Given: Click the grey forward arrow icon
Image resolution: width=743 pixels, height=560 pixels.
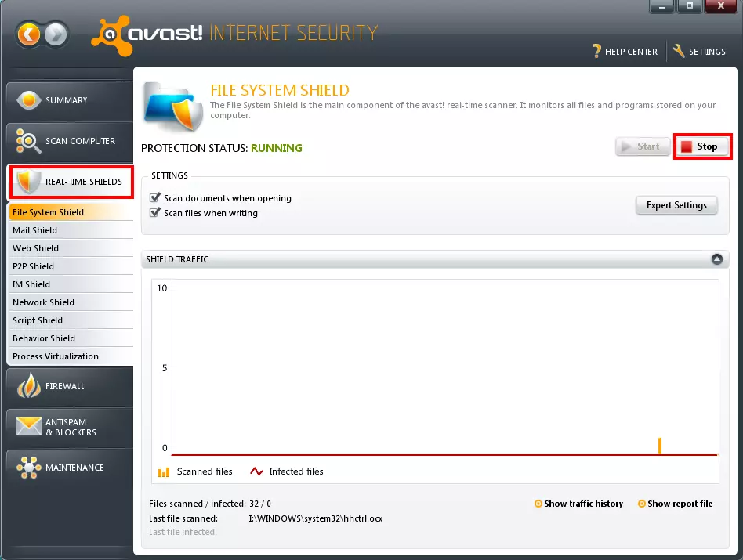Looking at the screenshot, I should tap(56, 34).
